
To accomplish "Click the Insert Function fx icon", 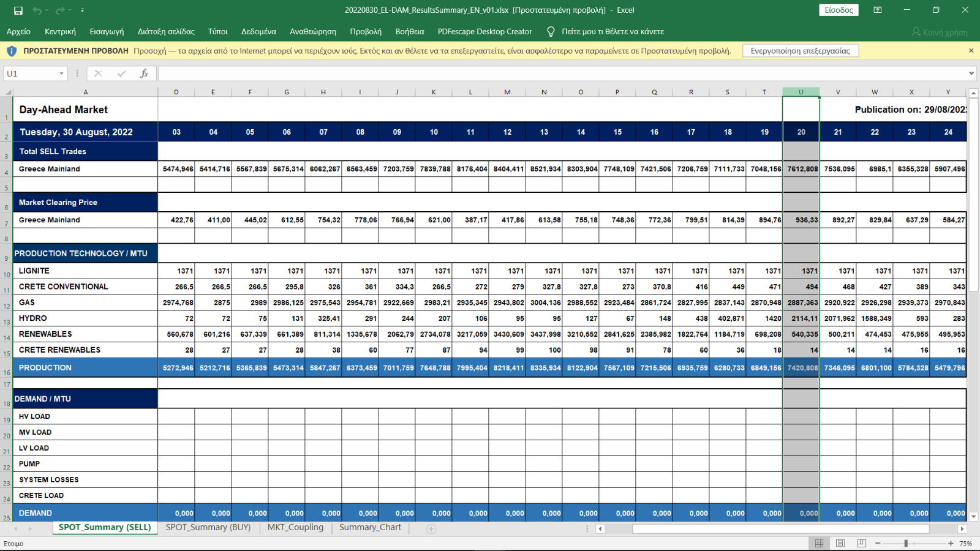I will (x=144, y=73).
